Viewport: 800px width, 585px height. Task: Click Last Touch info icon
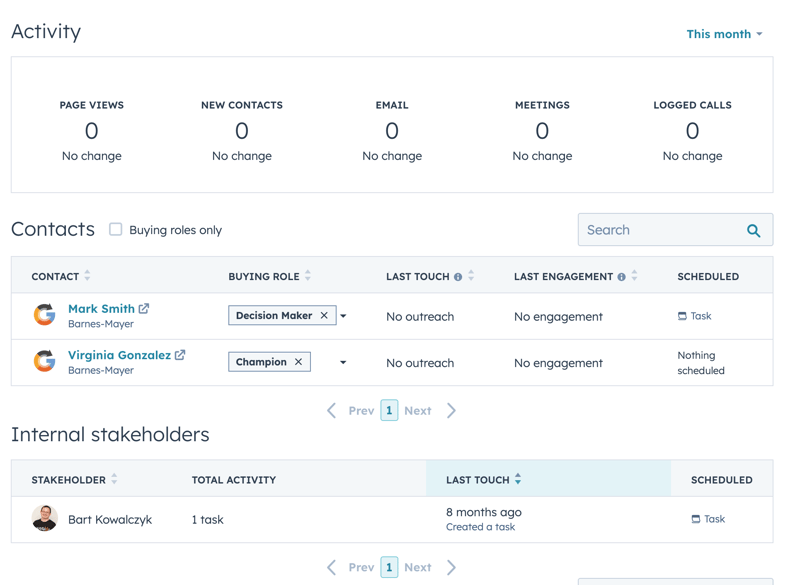click(458, 277)
